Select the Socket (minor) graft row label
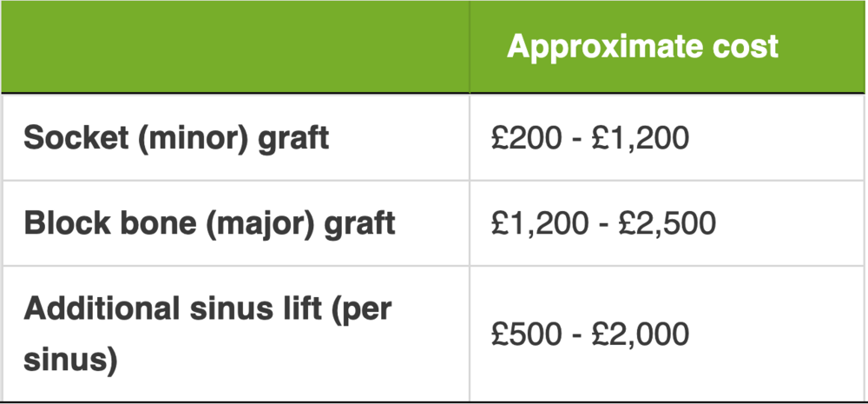This screenshot has height=404, width=868. coord(176,138)
